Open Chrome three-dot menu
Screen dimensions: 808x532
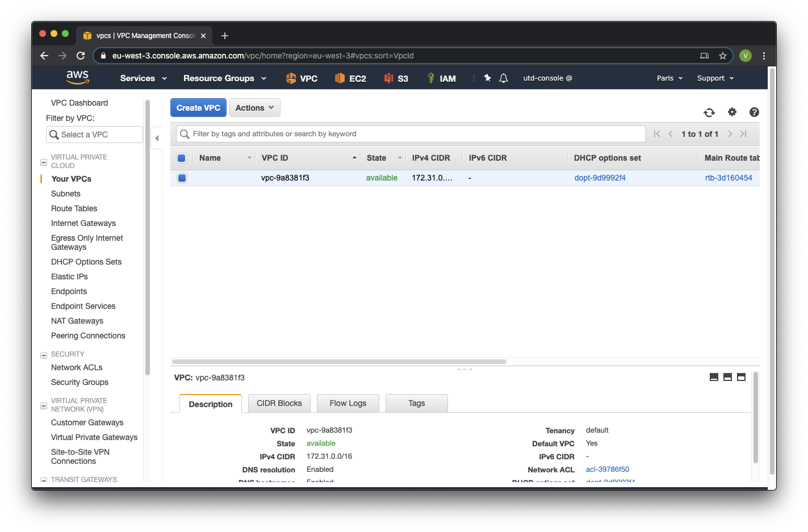click(x=764, y=56)
